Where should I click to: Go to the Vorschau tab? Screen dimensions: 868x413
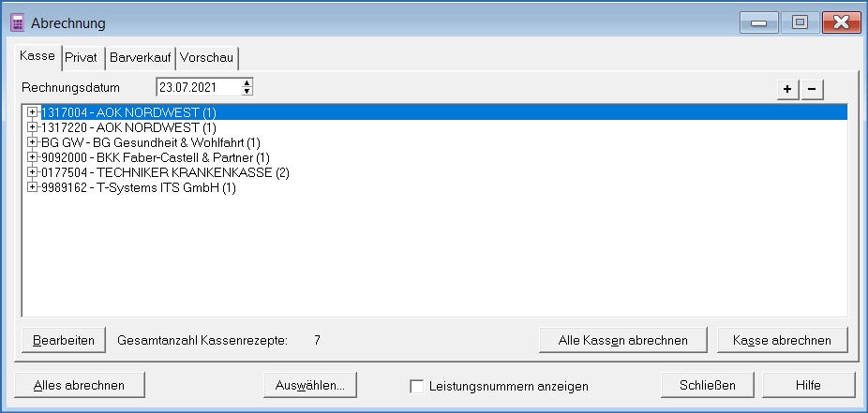coord(206,58)
